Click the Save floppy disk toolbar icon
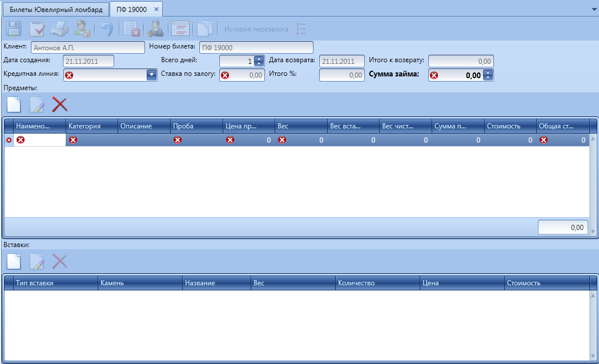The width and height of the screenshot is (599, 364). point(14,29)
